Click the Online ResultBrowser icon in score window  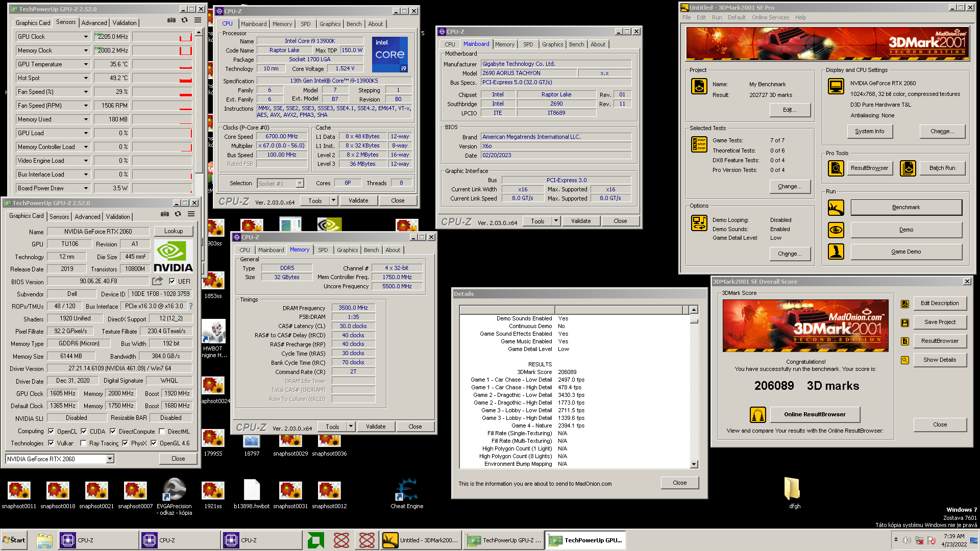tap(758, 414)
